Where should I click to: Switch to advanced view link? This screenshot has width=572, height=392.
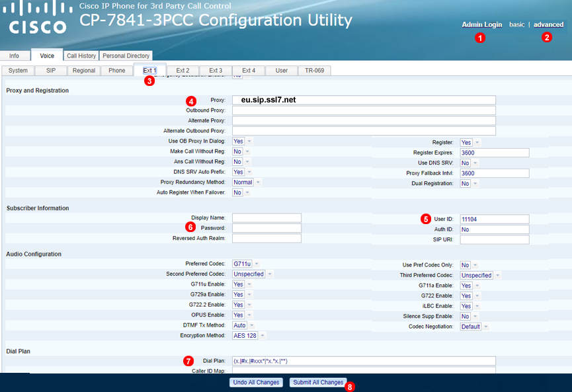548,24
